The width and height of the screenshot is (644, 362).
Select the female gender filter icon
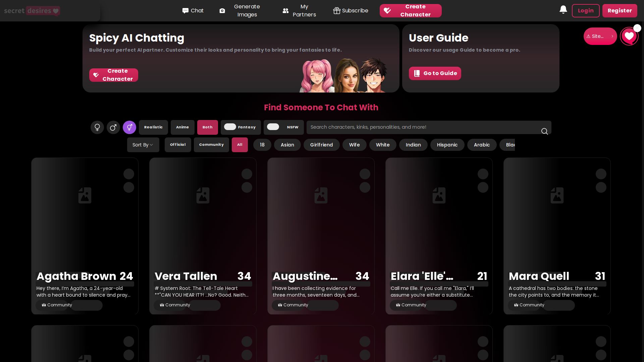point(97,127)
